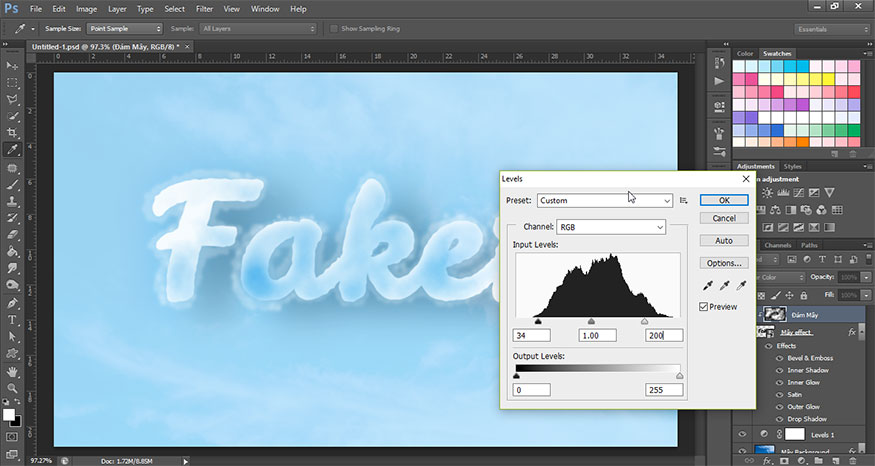Viewport: 875px width, 466px height.
Task: Switch to the Styles tab
Action: pos(792,166)
